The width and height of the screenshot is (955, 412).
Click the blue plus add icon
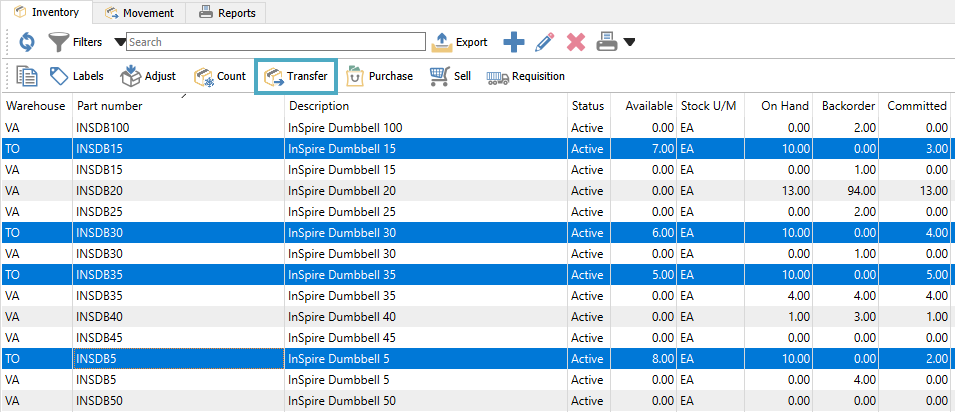(x=514, y=42)
